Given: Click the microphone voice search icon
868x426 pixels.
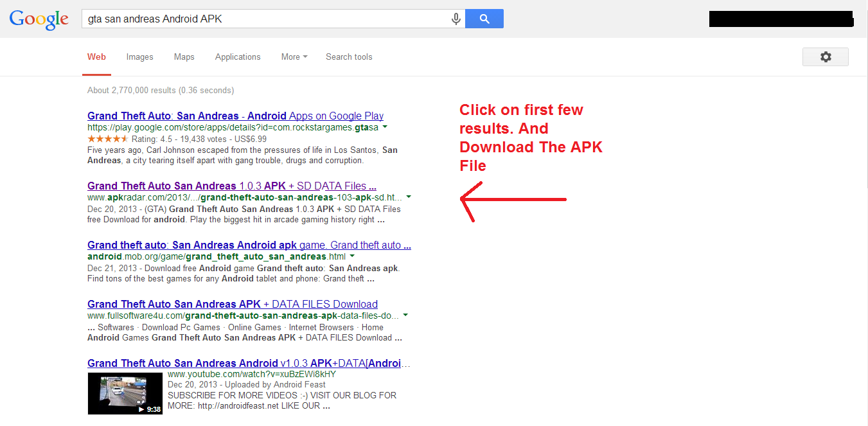Looking at the screenshot, I should pos(456,19).
